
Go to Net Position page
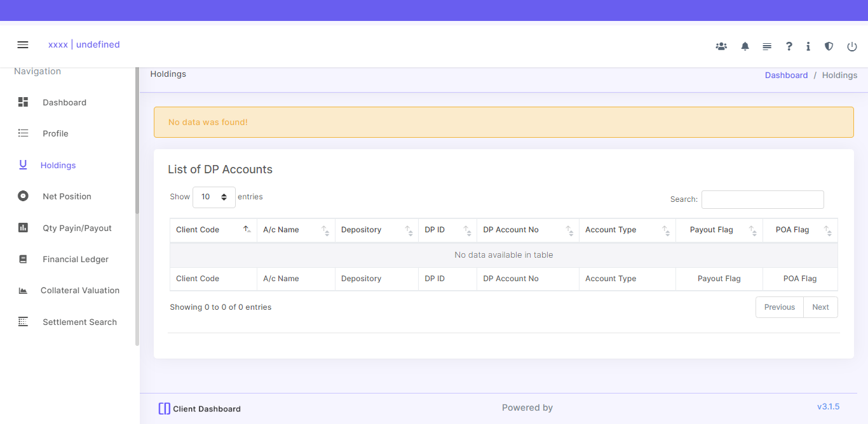click(x=67, y=196)
